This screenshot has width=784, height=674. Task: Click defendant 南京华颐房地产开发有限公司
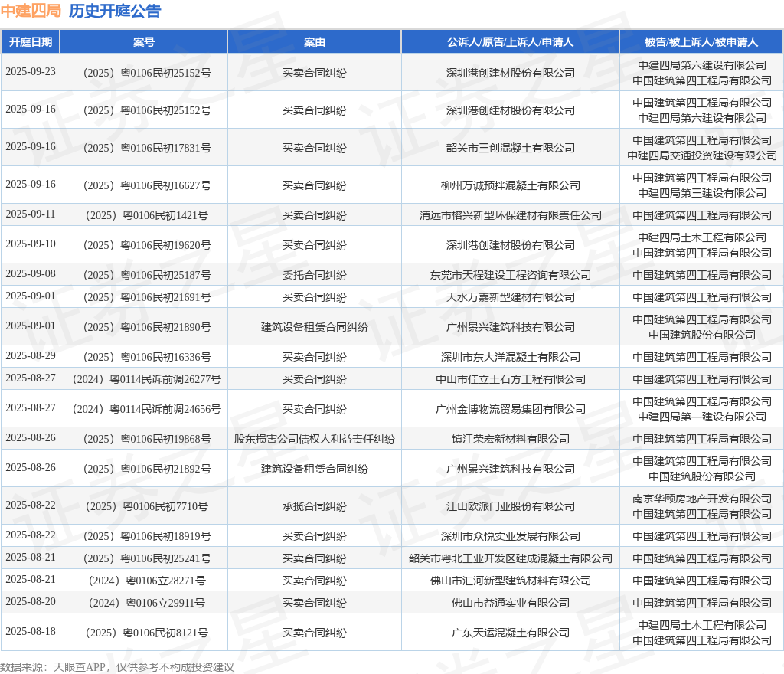click(702, 499)
